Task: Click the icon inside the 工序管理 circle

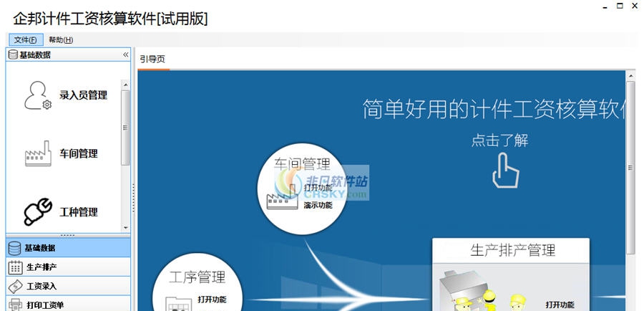Action: 178,304
